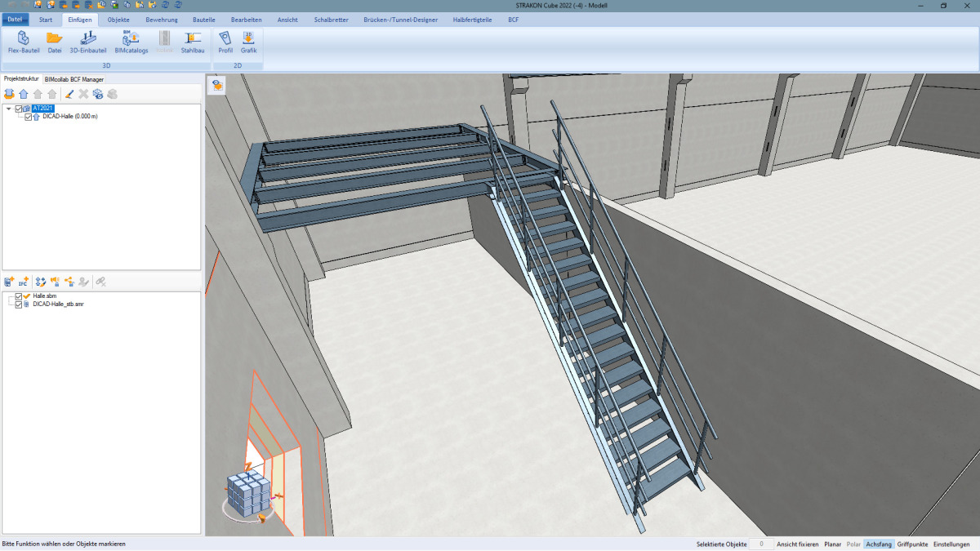Open the BIMcollab BCF Manager tab

pyautogui.click(x=74, y=79)
